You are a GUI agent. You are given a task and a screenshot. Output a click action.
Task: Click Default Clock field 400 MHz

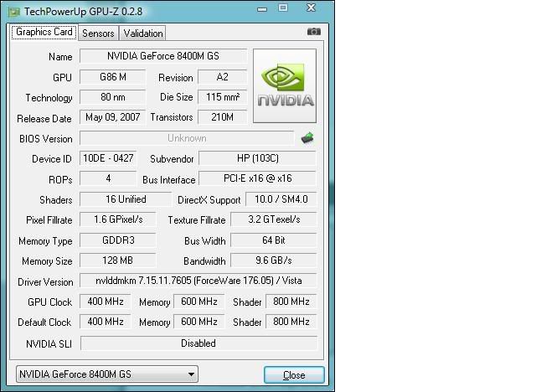pos(106,322)
